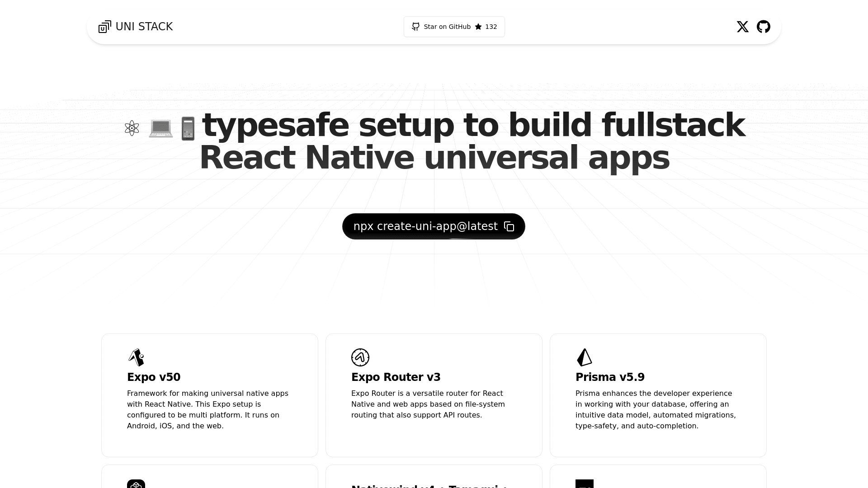Click the React atom emoji icon
868x488 pixels.
point(132,128)
